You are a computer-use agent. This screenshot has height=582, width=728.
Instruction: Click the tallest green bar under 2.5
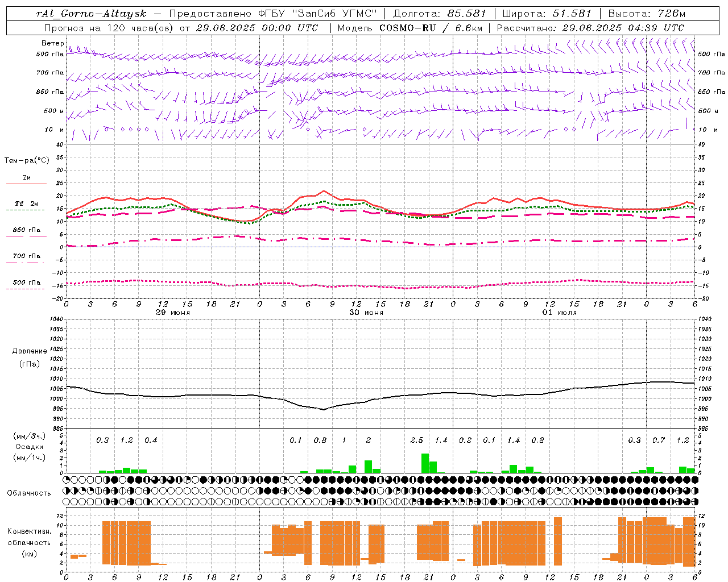pos(425,463)
